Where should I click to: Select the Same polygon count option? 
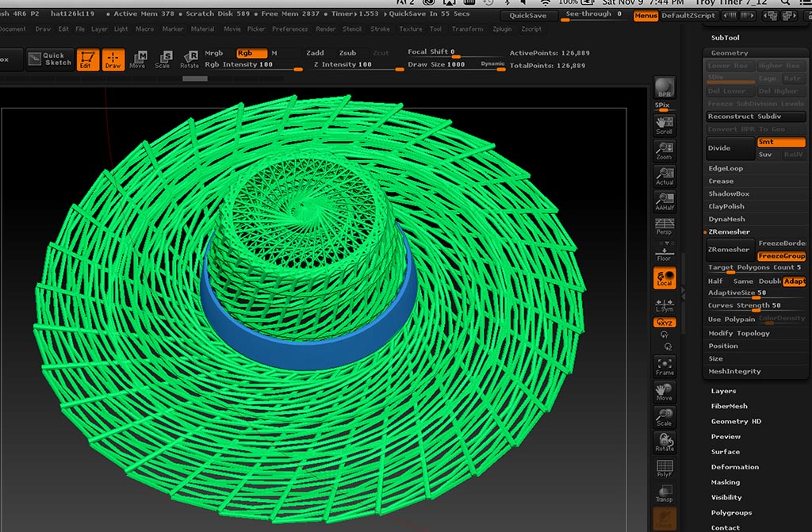pos(743,281)
